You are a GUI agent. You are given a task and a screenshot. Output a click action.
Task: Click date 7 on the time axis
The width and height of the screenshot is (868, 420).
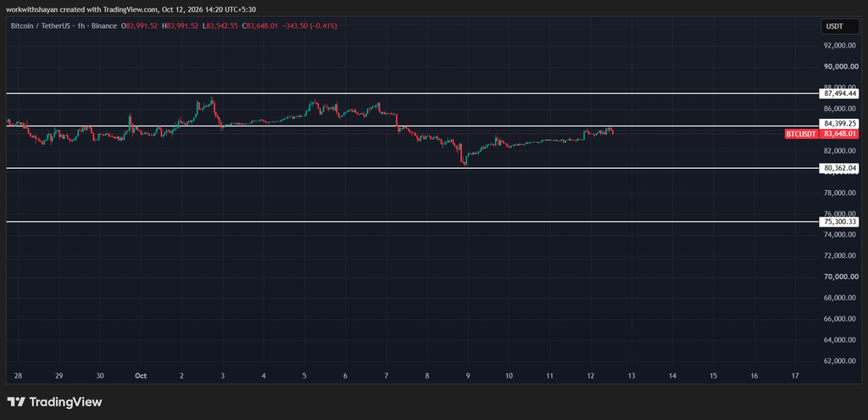pyautogui.click(x=387, y=376)
